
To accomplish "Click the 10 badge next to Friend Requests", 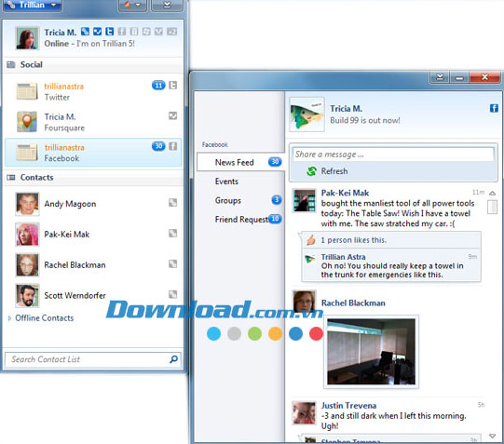I will (275, 219).
